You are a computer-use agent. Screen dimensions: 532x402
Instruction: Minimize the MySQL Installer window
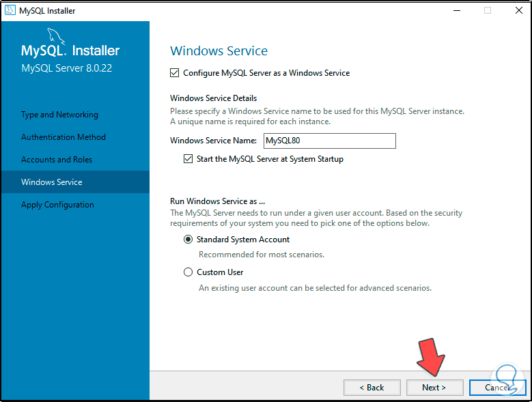click(x=457, y=10)
